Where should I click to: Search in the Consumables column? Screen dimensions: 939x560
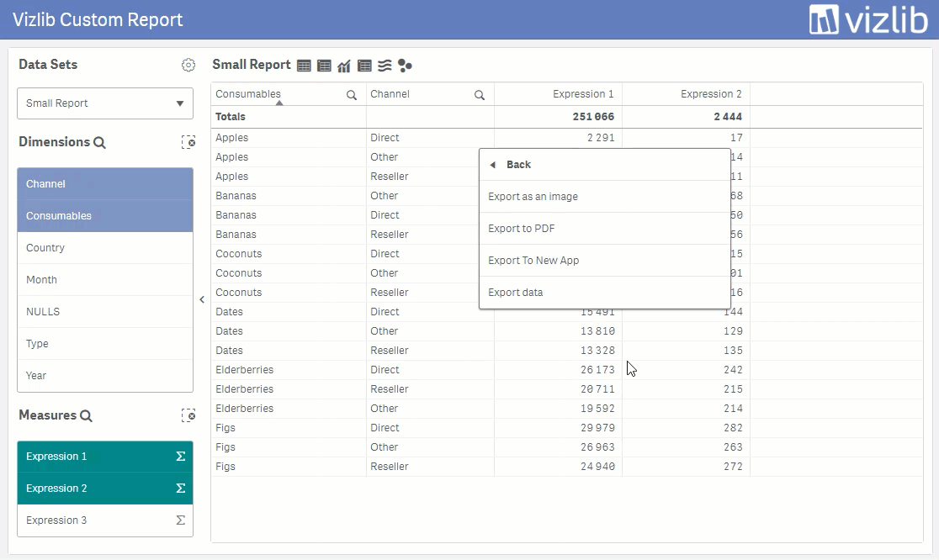click(352, 94)
